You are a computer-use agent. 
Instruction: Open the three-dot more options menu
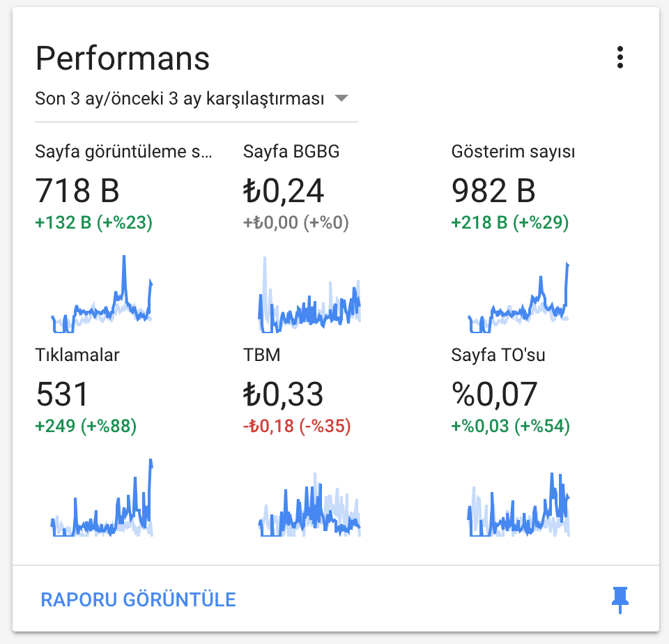click(620, 57)
